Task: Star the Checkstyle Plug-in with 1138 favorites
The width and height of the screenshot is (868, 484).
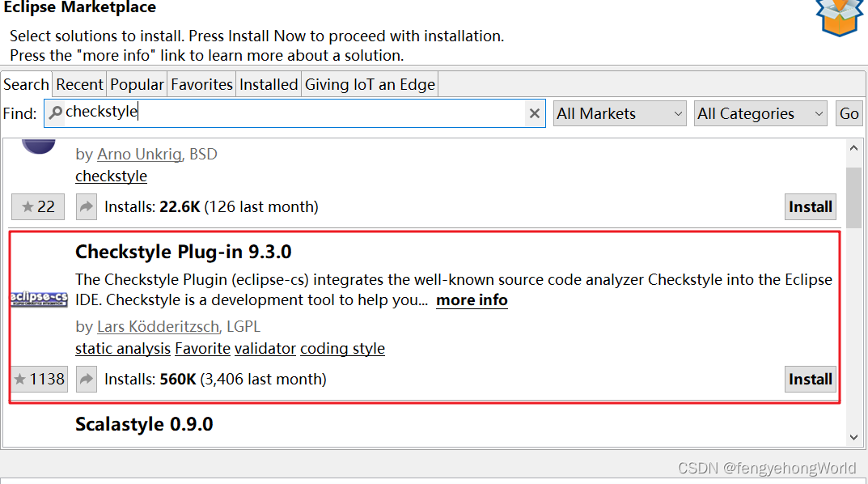Action: [40, 379]
